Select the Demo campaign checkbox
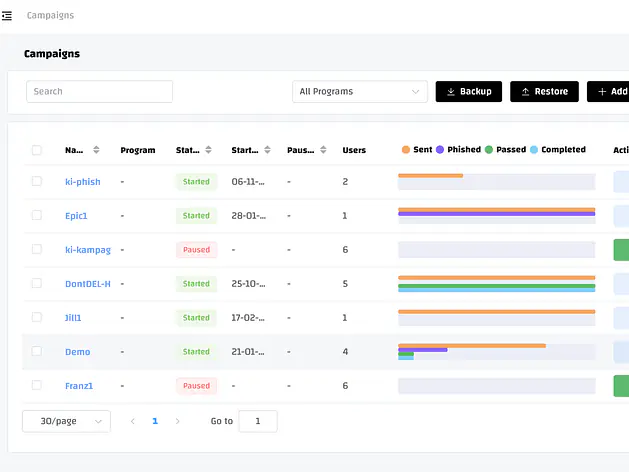The width and height of the screenshot is (629, 472). tap(37, 351)
